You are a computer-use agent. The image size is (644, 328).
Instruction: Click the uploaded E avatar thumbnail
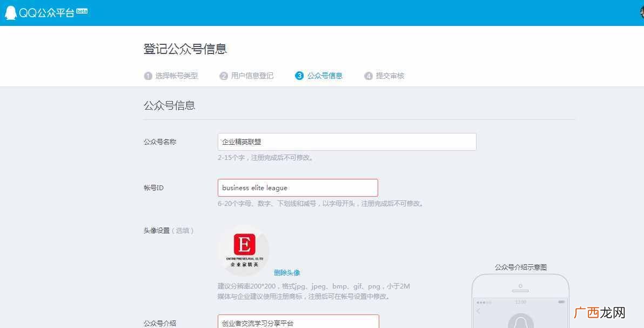click(x=244, y=250)
